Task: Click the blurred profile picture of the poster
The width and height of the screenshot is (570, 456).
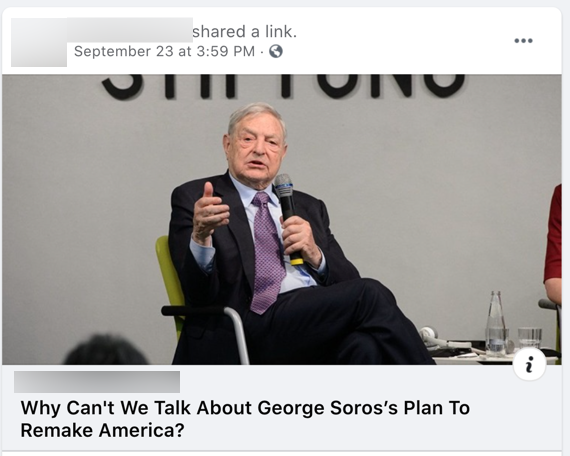Action: tap(39, 42)
